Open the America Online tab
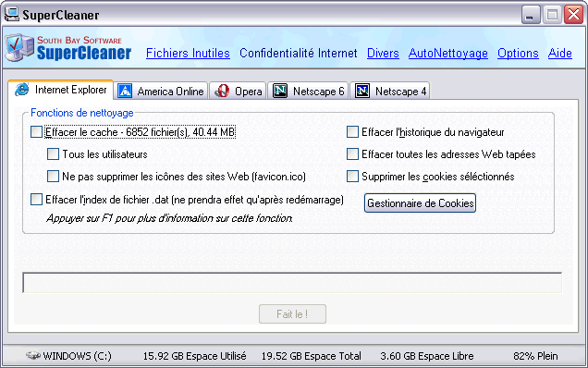Viewport: 588px width, 368px height. (x=161, y=92)
